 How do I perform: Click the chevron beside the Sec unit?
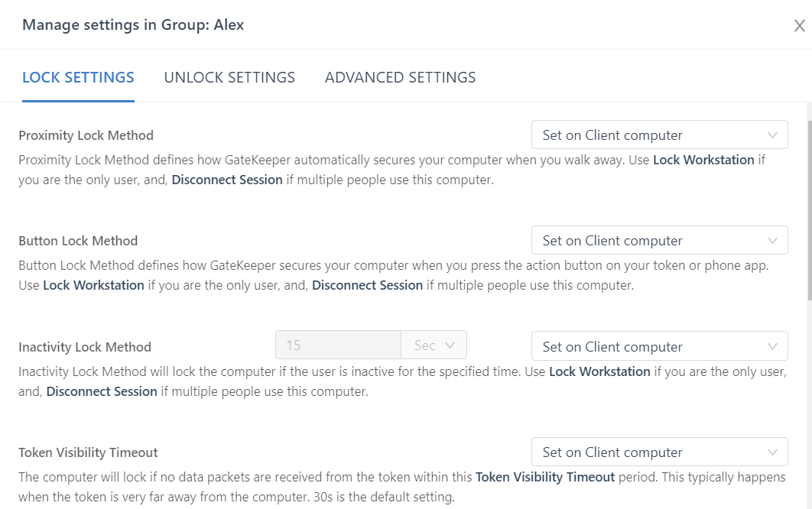click(x=450, y=345)
